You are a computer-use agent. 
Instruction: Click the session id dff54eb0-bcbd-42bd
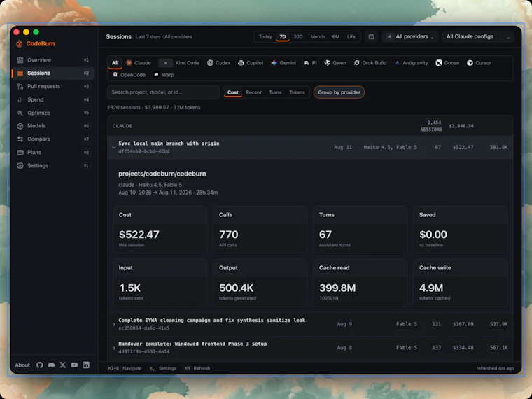[144, 151]
